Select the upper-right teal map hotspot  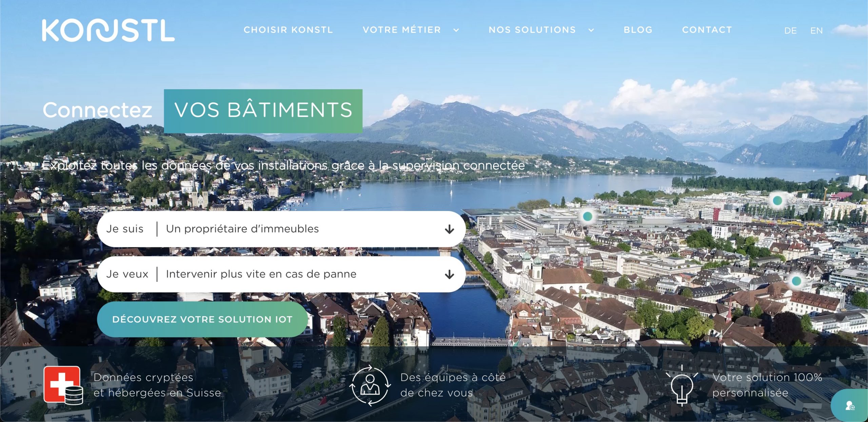point(777,200)
